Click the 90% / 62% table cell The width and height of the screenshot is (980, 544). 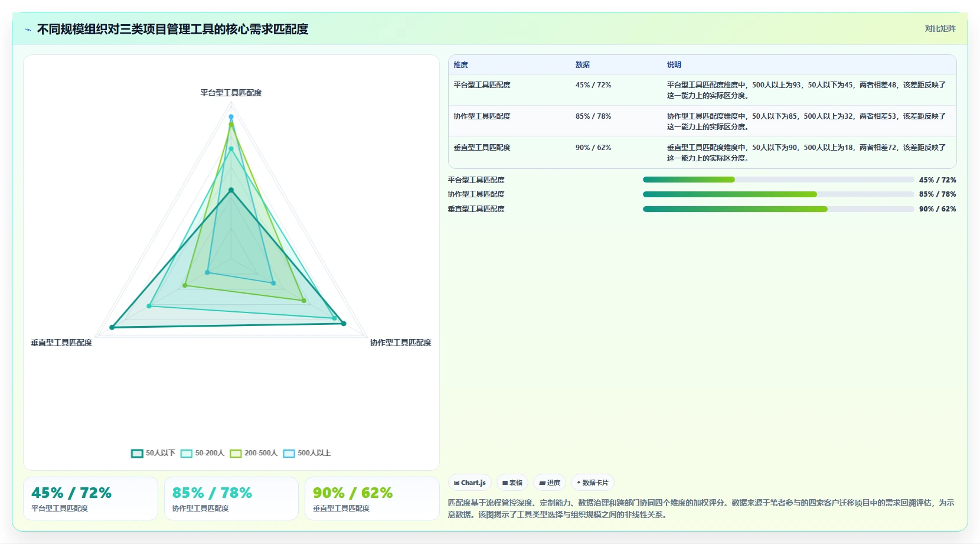[593, 148]
